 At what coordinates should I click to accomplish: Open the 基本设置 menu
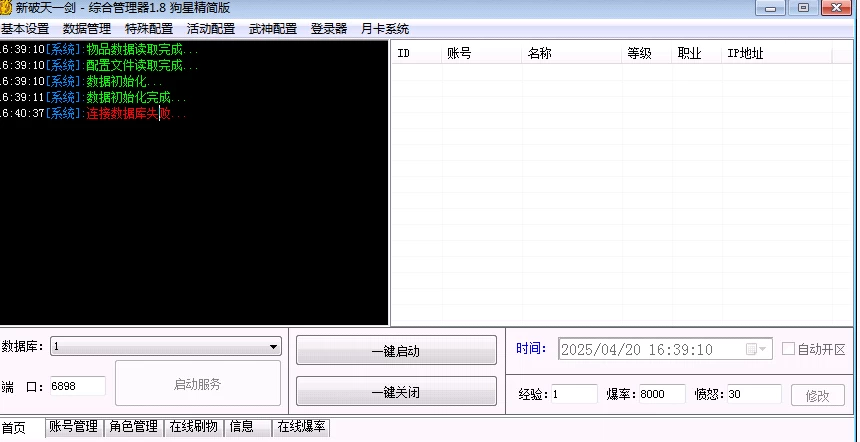point(25,29)
